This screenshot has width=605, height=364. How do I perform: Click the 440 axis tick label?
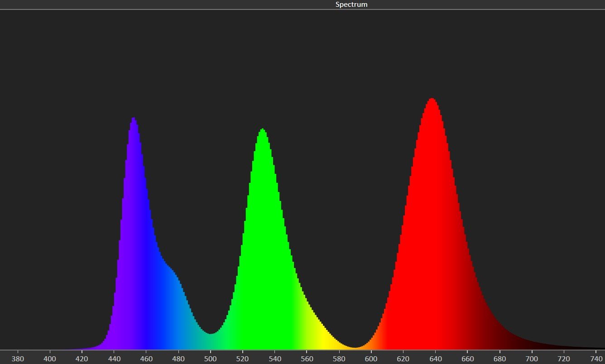point(114,358)
